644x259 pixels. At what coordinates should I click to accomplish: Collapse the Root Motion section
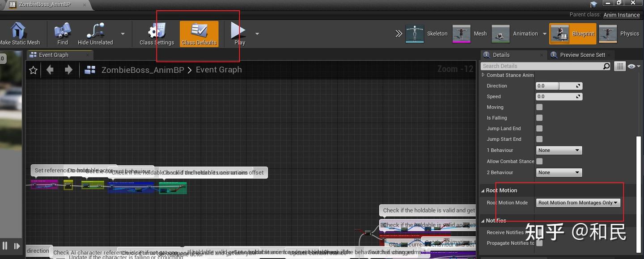(x=483, y=190)
